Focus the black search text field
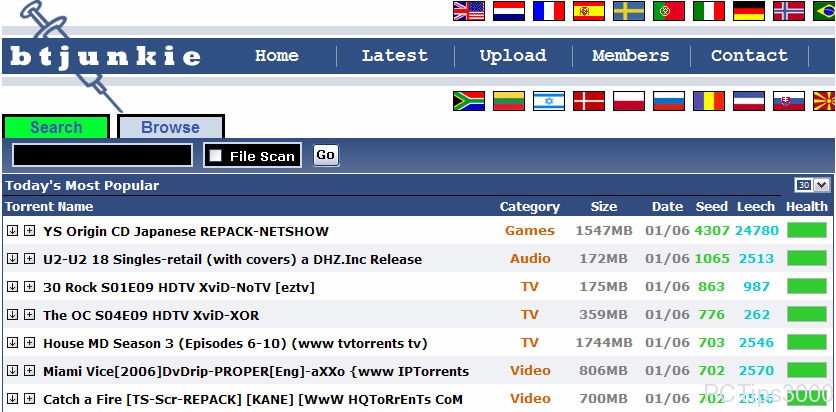This screenshot has width=836, height=412. [102, 155]
